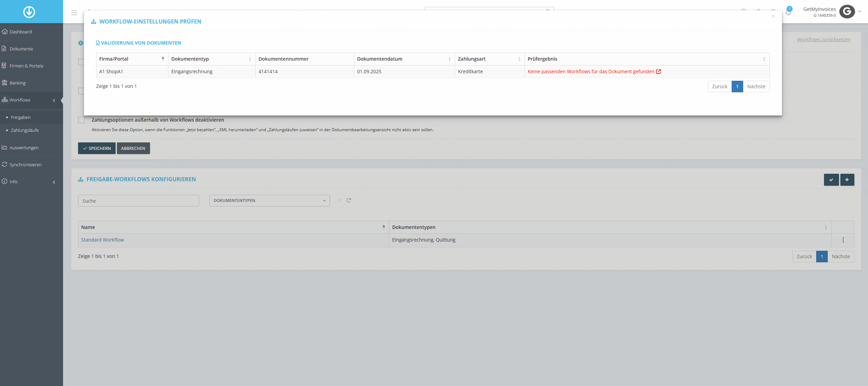Click Nächste in dialog pagination
This screenshot has width=868, height=386.
(x=756, y=87)
